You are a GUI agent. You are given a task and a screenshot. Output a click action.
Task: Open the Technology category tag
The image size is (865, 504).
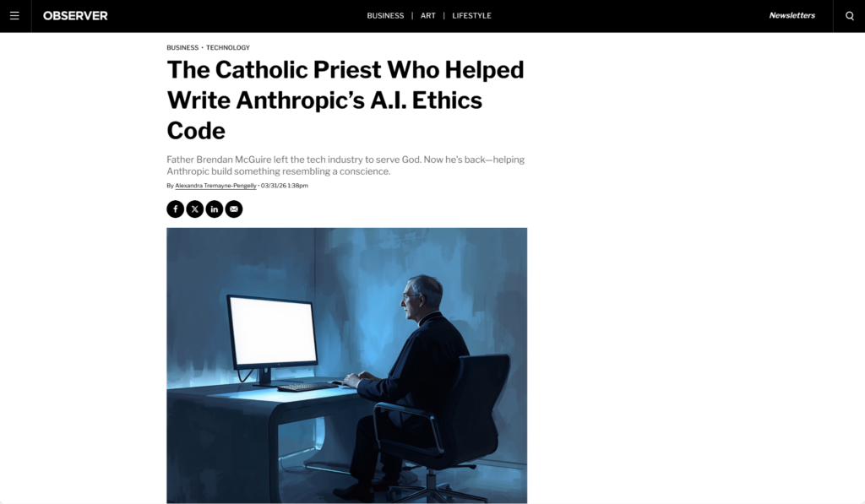(x=228, y=47)
